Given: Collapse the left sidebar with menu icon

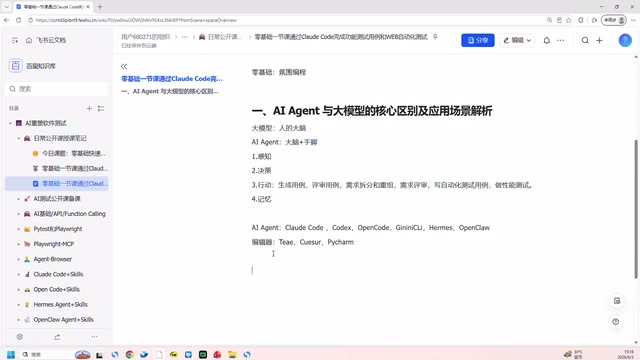Looking at the screenshot, I should click(x=15, y=40).
